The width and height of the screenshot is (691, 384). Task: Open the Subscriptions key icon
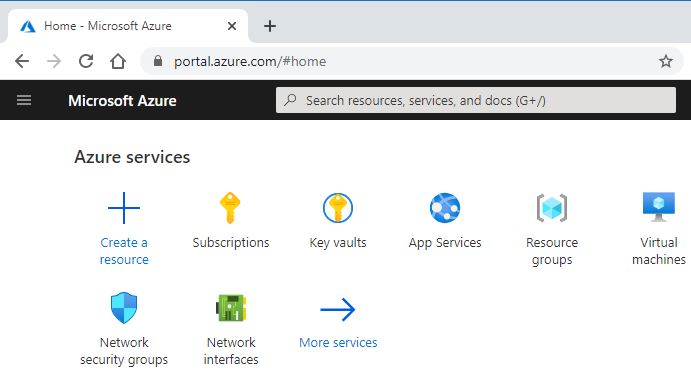click(230, 208)
